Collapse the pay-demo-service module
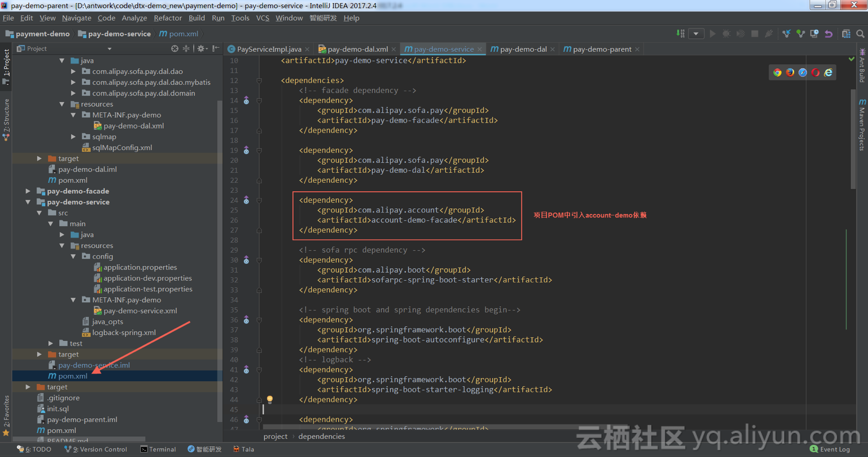868x457 pixels. (x=28, y=202)
